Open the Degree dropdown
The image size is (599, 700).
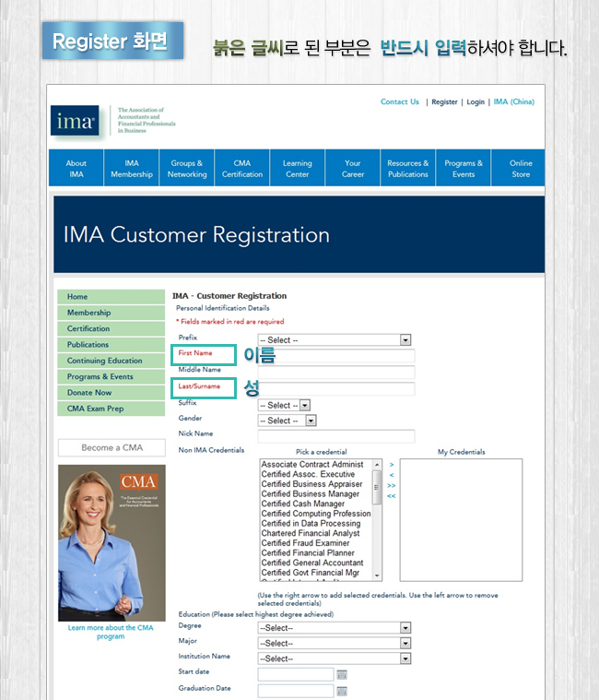point(335,628)
